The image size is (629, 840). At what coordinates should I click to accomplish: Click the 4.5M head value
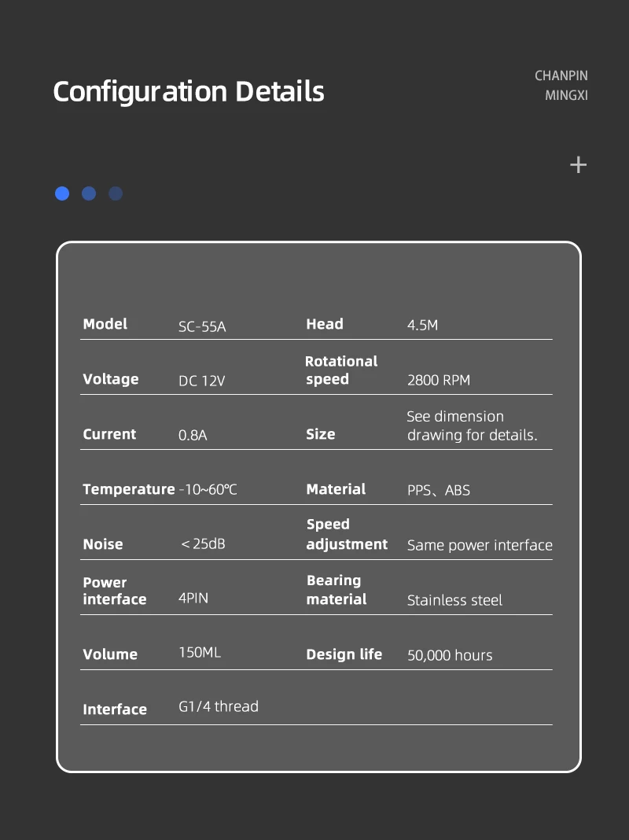pyautogui.click(x=422, y=325)
